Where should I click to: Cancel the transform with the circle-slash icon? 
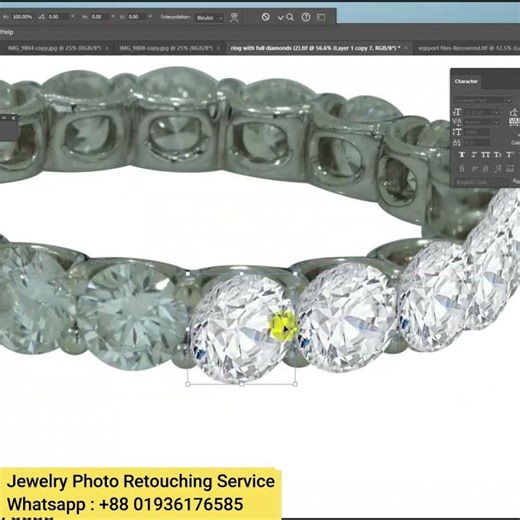click(x=265, y=17)
